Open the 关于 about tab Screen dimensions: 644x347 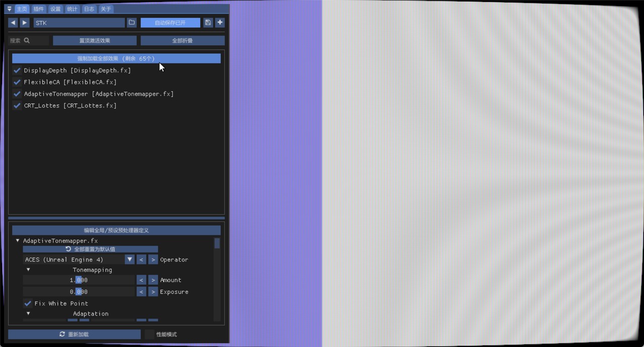point(106,9)
